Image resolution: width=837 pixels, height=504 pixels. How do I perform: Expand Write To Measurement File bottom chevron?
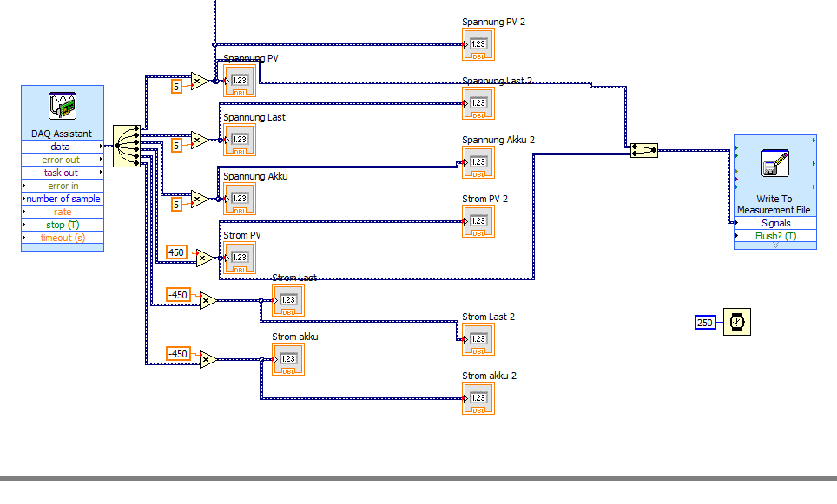point(775,245)
